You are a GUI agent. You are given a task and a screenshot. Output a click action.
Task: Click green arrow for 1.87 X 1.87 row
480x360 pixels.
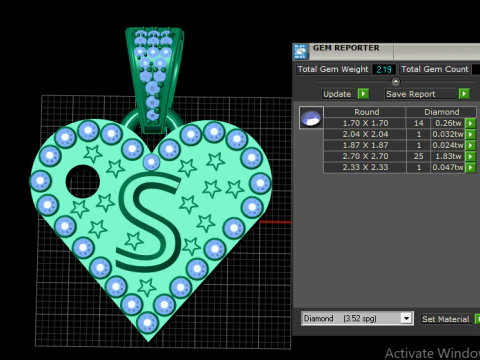click(x=470, y=145)
